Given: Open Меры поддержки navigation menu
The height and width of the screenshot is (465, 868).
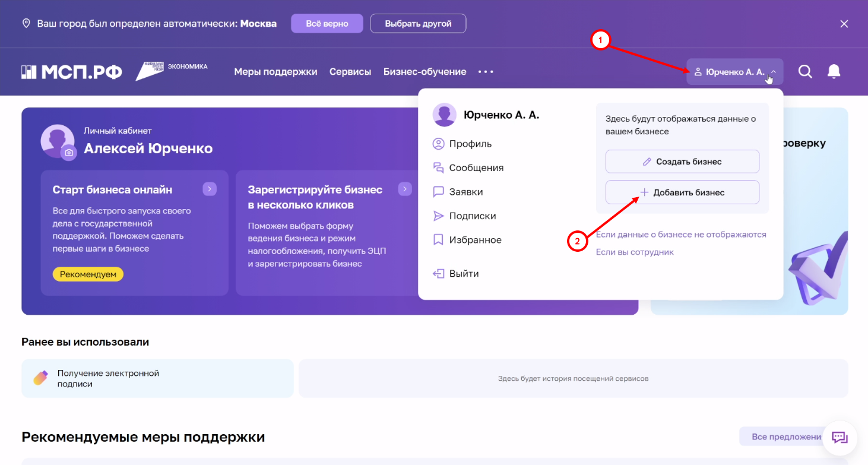Looking at the screenshot, I should [275, 72].
